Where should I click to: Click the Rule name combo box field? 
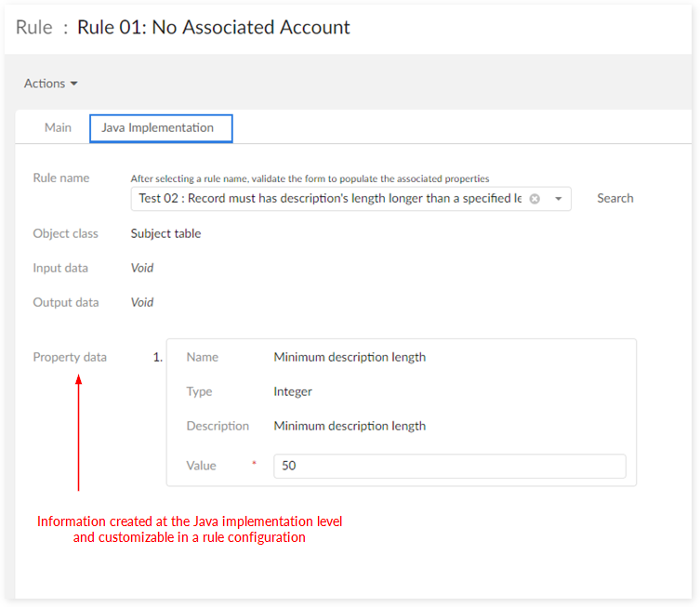[x=330, y=199]
